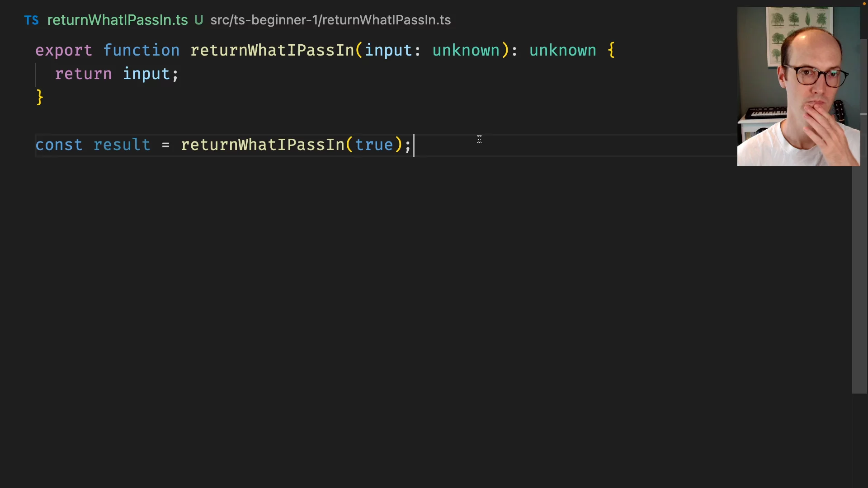This screenshot has height=488, width=868.
Task: Click the yellow closing curly brace
Action: click(40, 98)
